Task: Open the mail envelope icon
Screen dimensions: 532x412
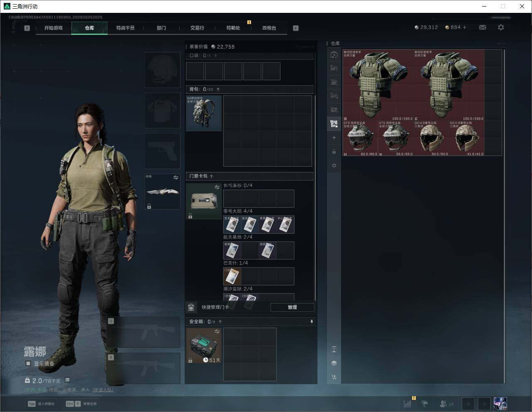Action: point(483,27)
